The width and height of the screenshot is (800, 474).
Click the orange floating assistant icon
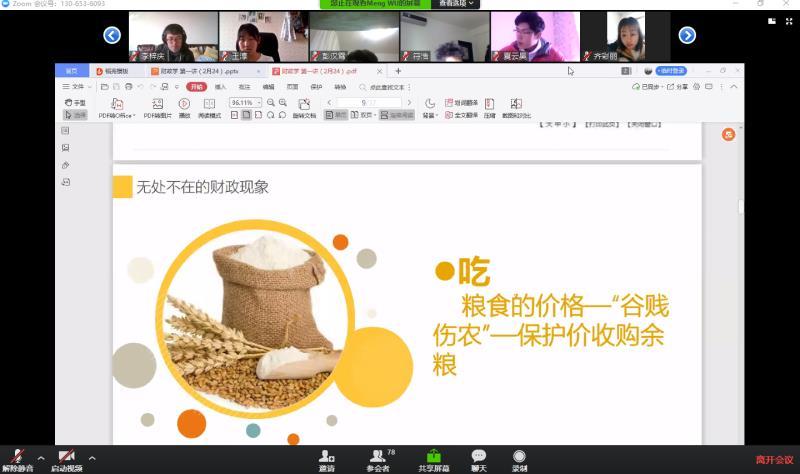click(729, 135)
